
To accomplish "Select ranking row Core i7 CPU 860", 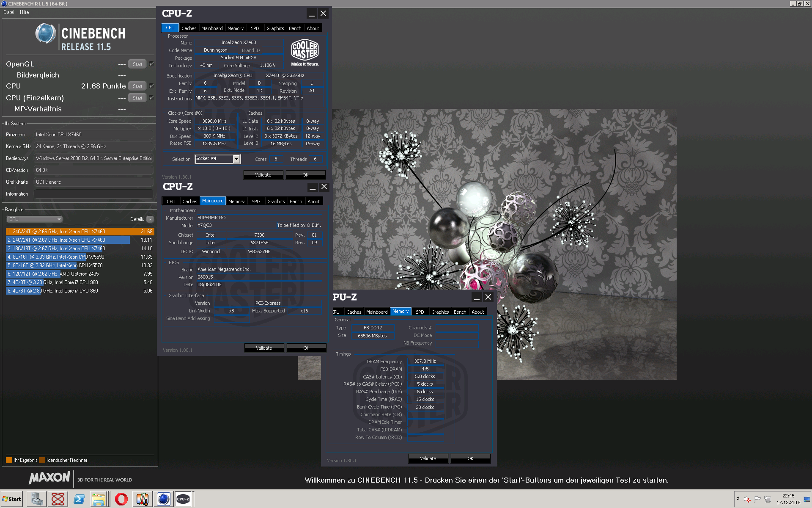I will tap(80, 291).
